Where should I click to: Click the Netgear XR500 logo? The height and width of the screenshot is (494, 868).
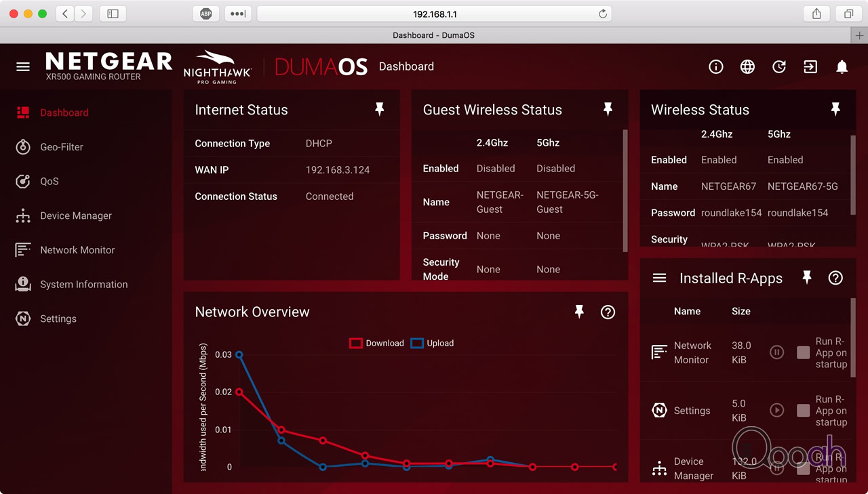pyautogui.click(x=108, y=66)
